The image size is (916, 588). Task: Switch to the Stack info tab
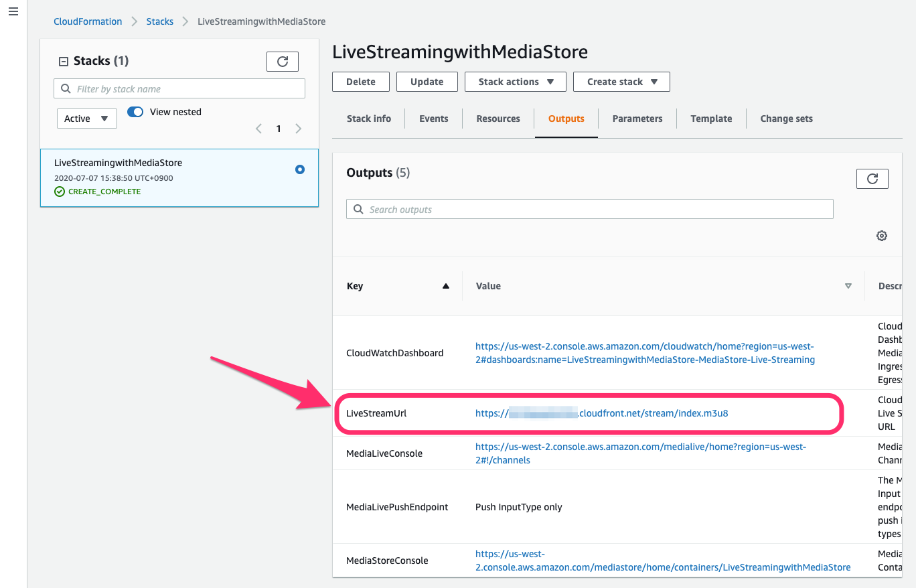pyautogui.click(x=369, y=119)
